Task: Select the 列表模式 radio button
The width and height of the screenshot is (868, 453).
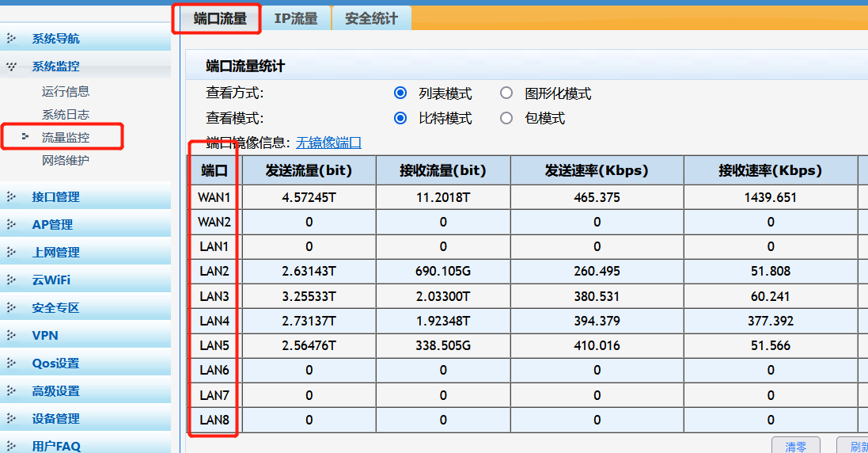Action: [400, 93]
